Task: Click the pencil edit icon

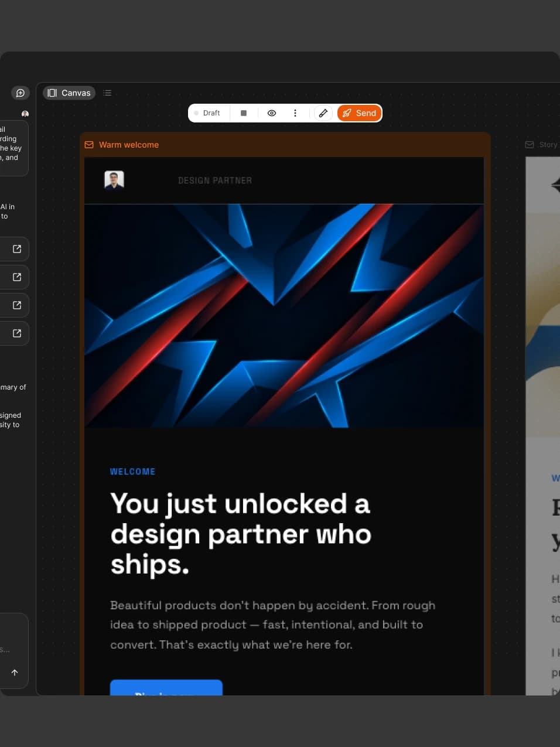Action: [x=323, y=113]
